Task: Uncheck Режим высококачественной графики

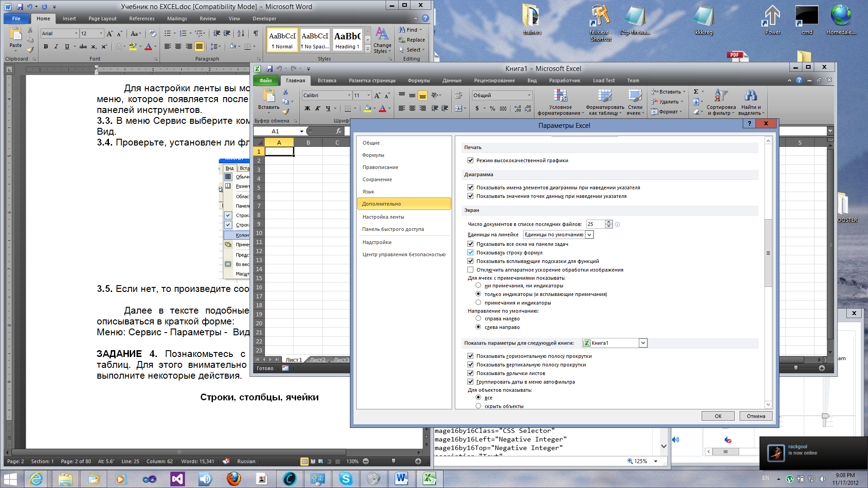Action: click(x=470, y=160)
